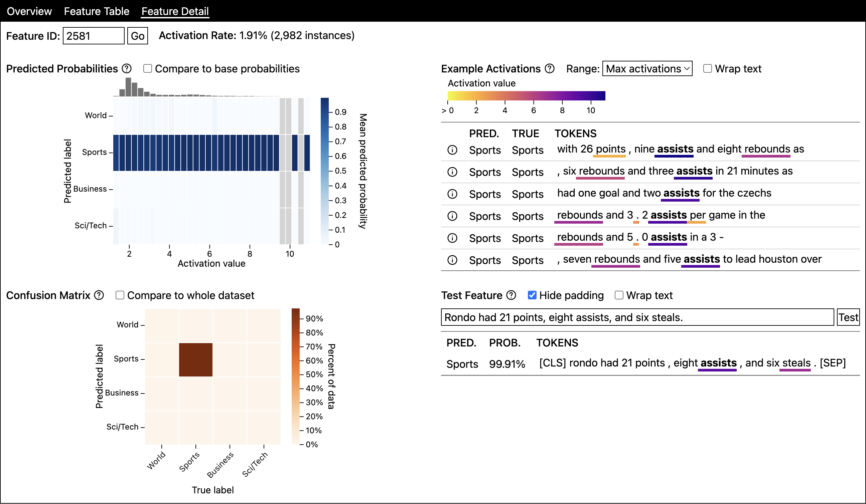Screen dimensions: 866x504
Task: Switch to the Feature Table tab
Action: point(97,11)
